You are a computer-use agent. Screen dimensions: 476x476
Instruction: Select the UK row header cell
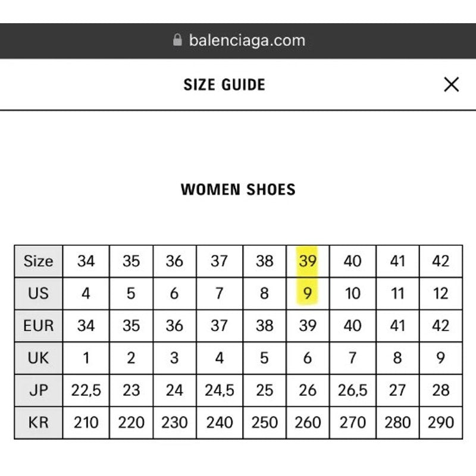coord(39,358)
